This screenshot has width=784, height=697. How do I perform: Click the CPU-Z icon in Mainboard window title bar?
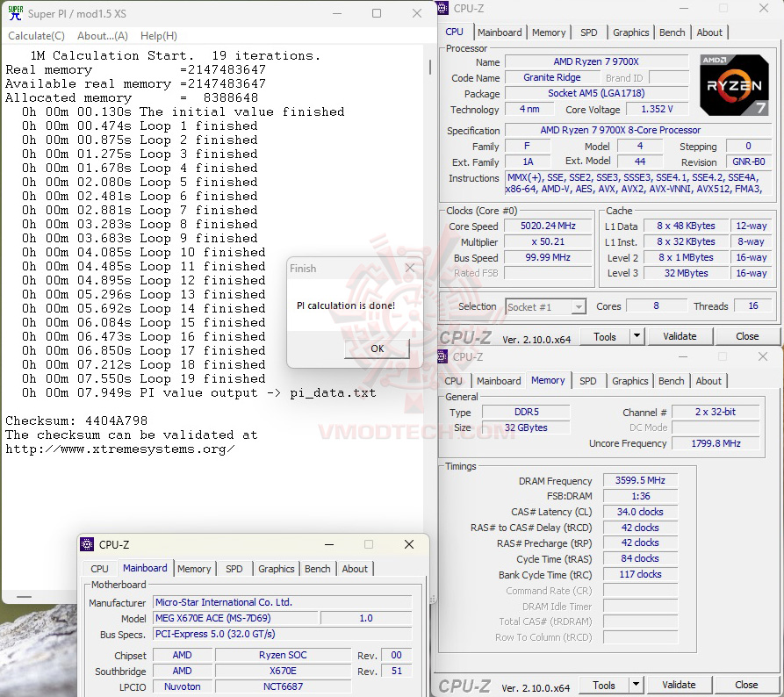[87, 544]
